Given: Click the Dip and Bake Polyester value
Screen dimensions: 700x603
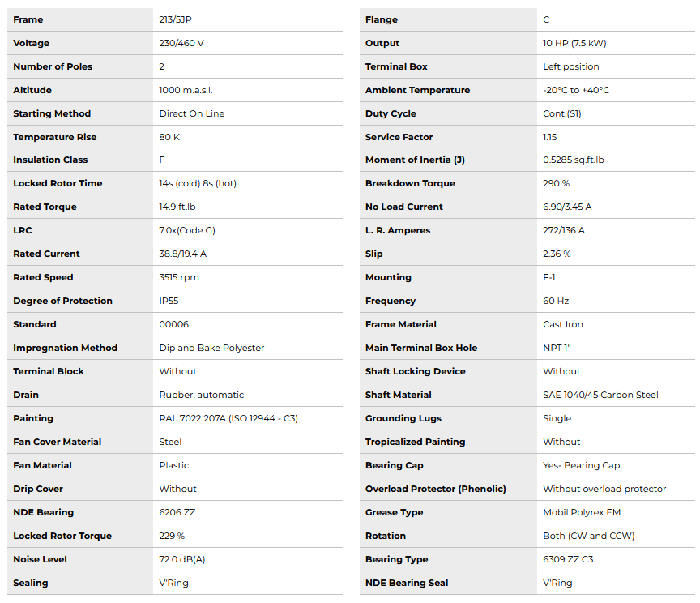Looking at the screenshot, I should pyautogui.click(x=211, y=348).
